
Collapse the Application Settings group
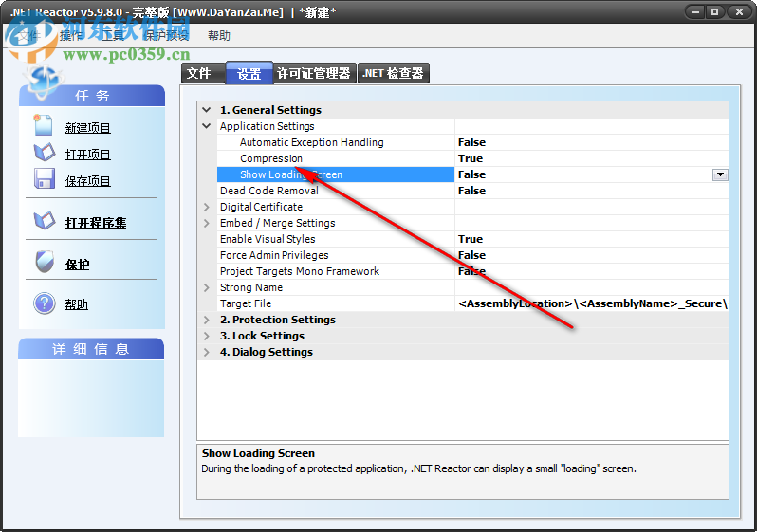(x=207, y=126)
